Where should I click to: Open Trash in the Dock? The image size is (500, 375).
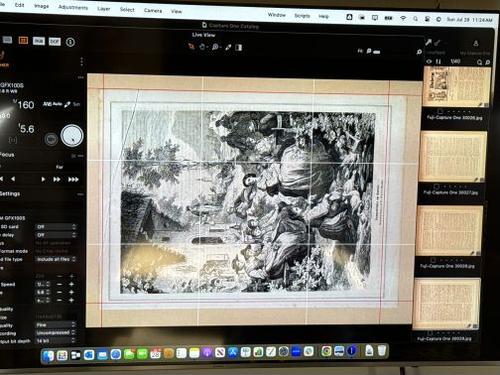click(x=382, y=350)
